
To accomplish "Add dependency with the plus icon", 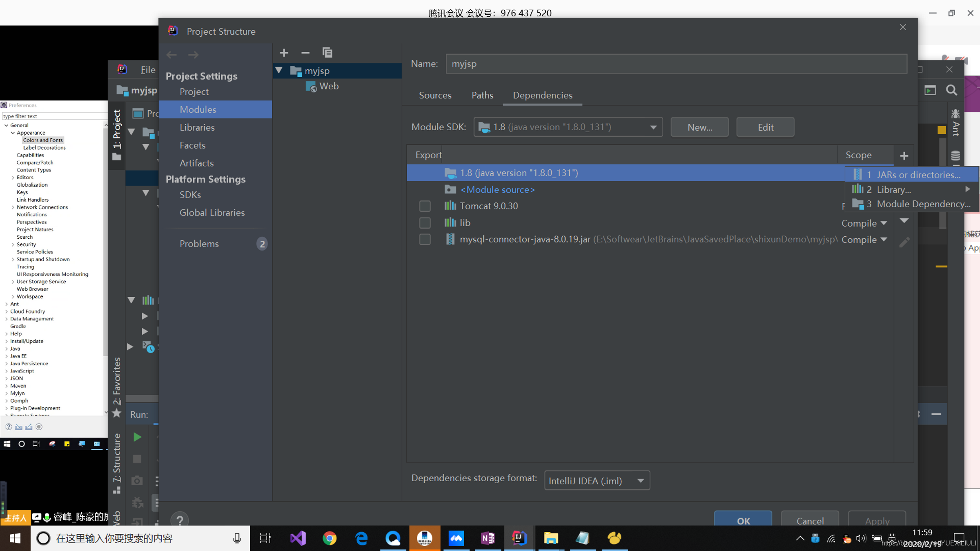I will pos(904,156).
